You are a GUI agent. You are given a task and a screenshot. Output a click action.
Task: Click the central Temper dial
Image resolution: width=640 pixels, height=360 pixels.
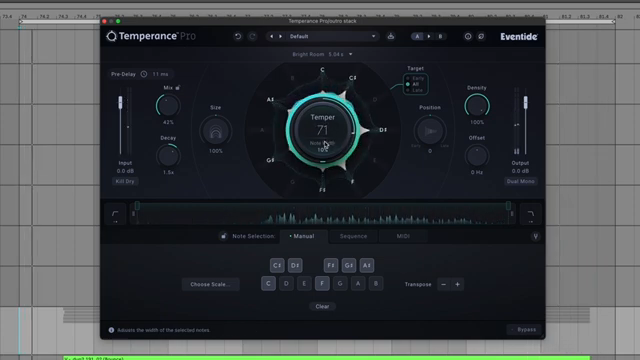tap(322, 130)
